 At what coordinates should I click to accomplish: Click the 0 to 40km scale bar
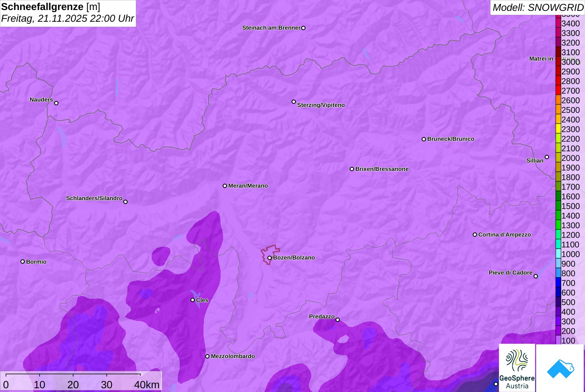pos(73,375)
